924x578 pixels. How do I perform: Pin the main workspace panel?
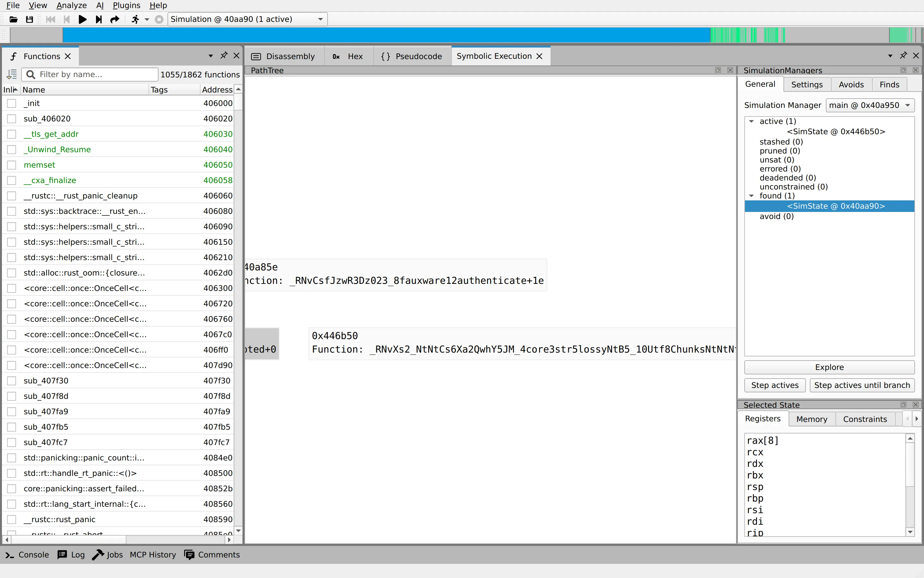903,56
